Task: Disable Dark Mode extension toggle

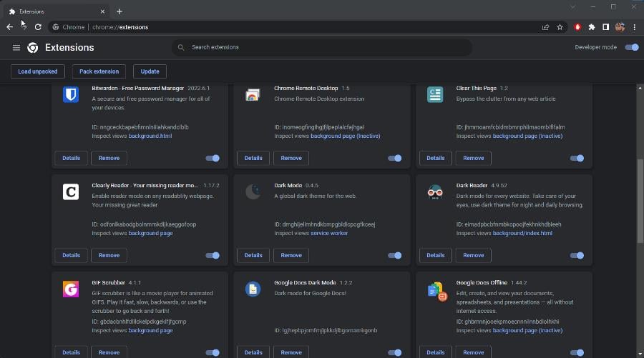Action: click(395, 256)
